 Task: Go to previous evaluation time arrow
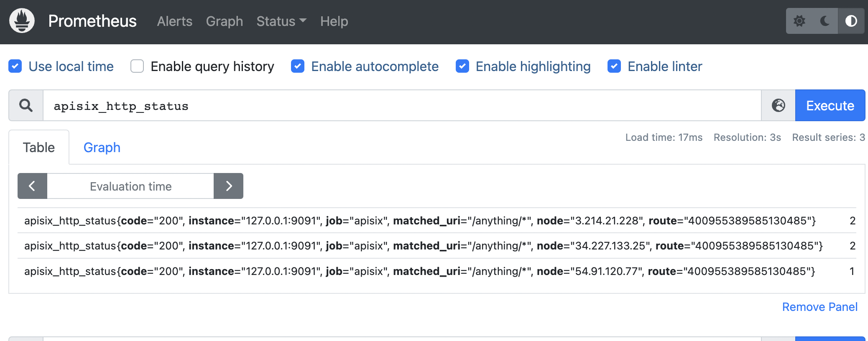pos(32,186)
